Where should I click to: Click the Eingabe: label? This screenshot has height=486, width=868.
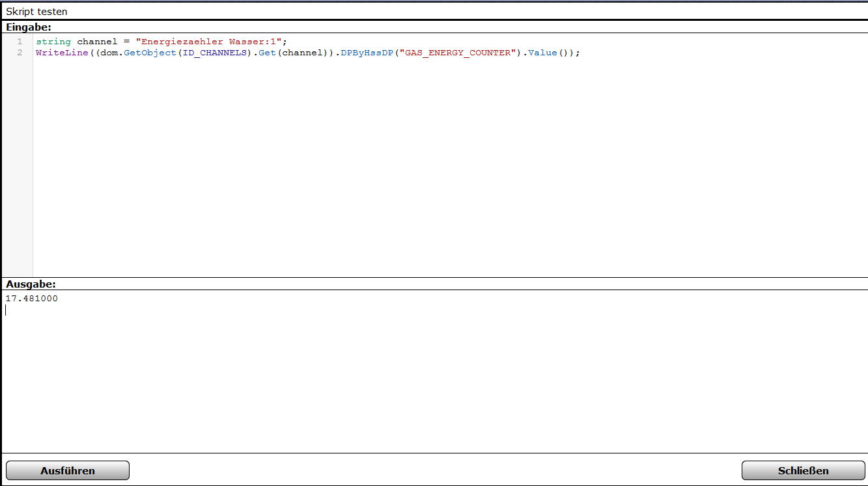coord(29,27)
